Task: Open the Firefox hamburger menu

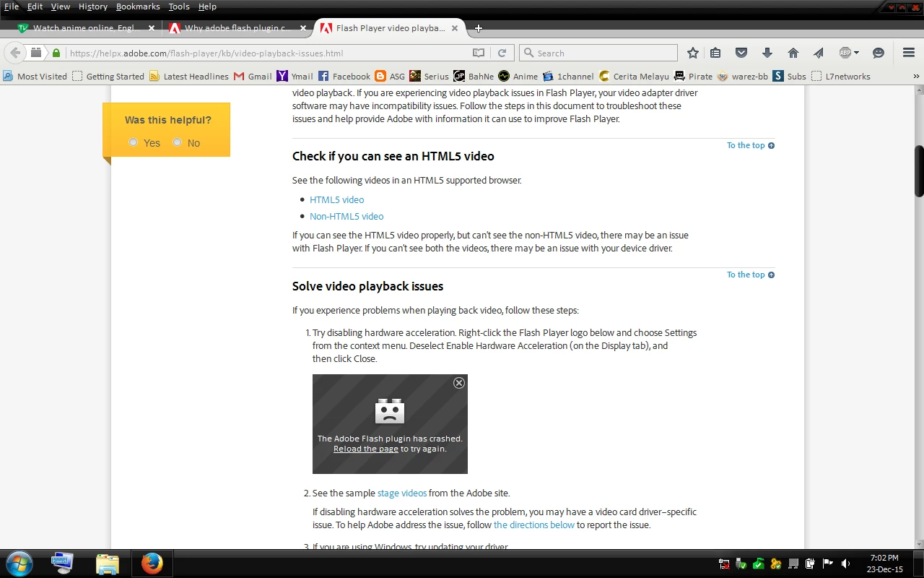Action: pos(909,53)
